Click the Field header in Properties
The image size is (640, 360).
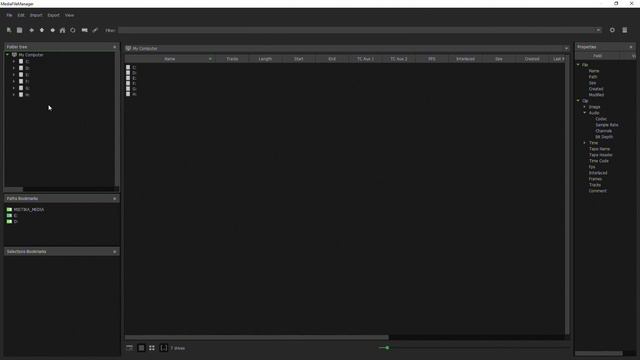click(x=598, y=56)
